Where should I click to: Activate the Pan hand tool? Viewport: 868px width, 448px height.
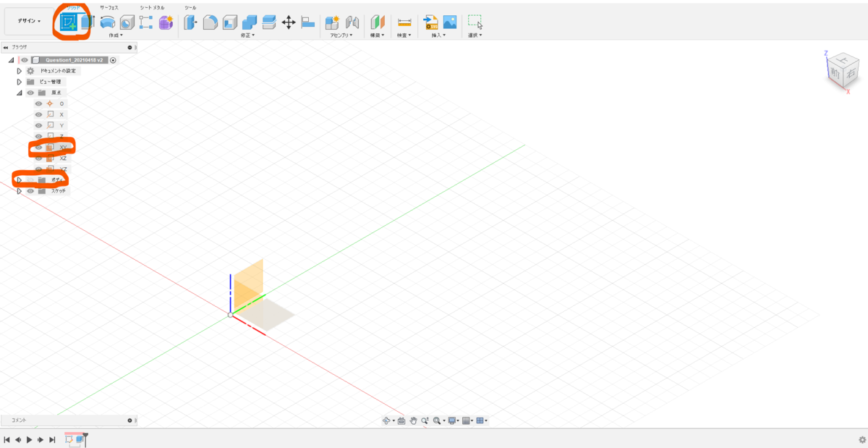[x=414, y=420]
